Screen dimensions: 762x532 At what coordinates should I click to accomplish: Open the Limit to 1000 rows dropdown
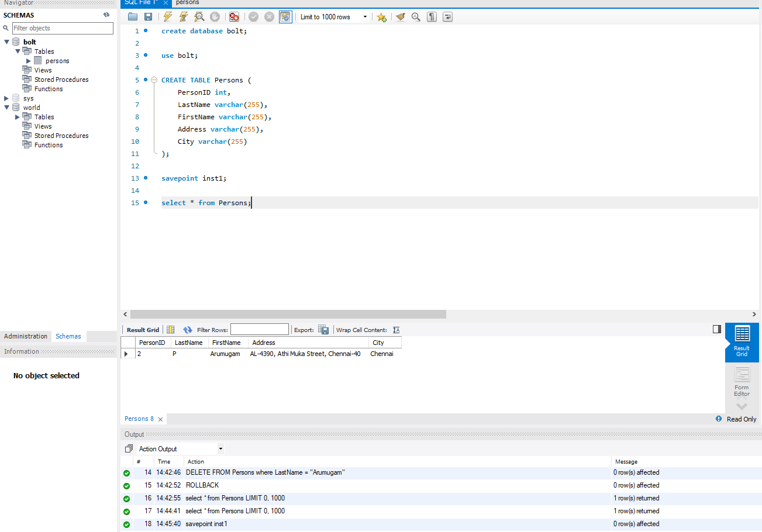tap(365, 16)
